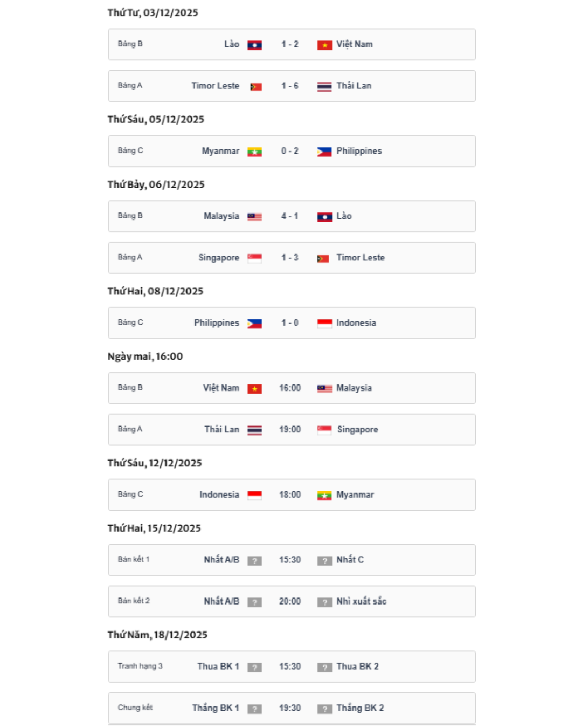Click the 18:00 time of Indonesia vs Myanmar
Image resolution: width=582 pixels, height=728 pixels.
289,495
